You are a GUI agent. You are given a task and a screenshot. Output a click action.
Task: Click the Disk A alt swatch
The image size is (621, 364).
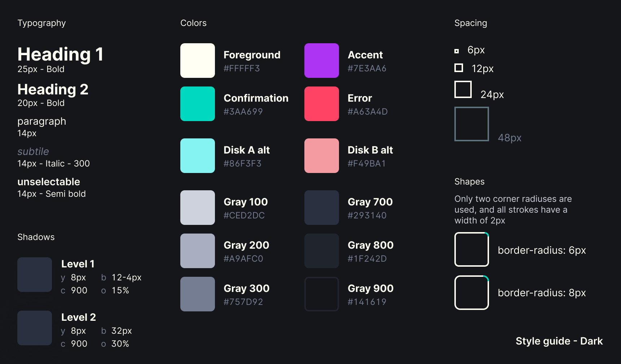click(198, 156)
